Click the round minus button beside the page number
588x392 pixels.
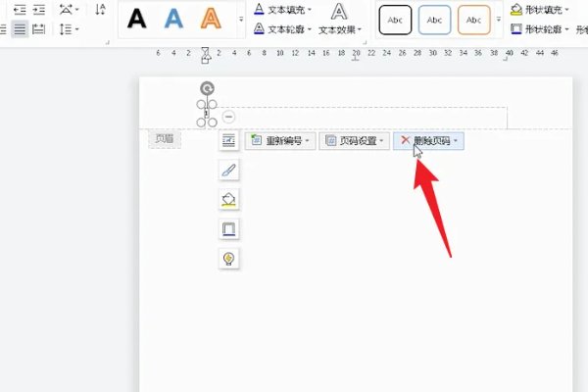coord(228,117)
